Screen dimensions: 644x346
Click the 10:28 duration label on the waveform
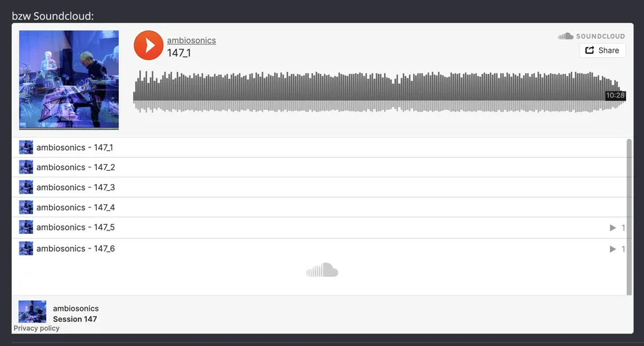pos(615,95)
